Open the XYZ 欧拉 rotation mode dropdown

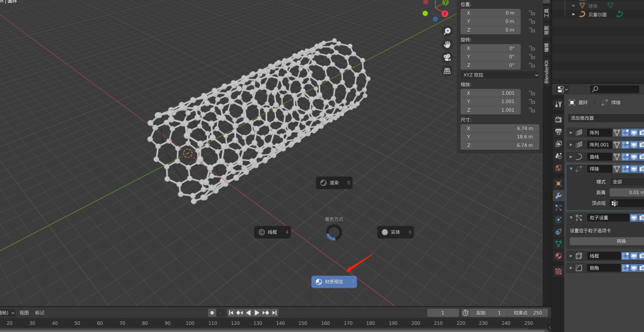pos(500,75)
